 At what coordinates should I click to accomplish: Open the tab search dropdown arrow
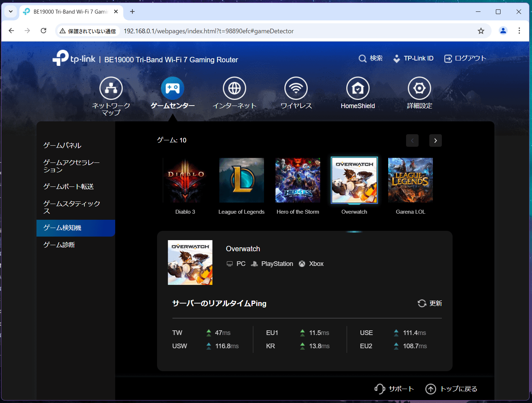coord(11,11)
